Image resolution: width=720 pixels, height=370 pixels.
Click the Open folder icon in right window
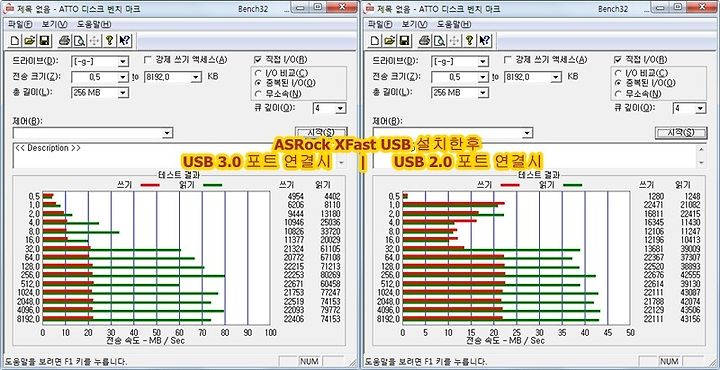tap(390, 41)
